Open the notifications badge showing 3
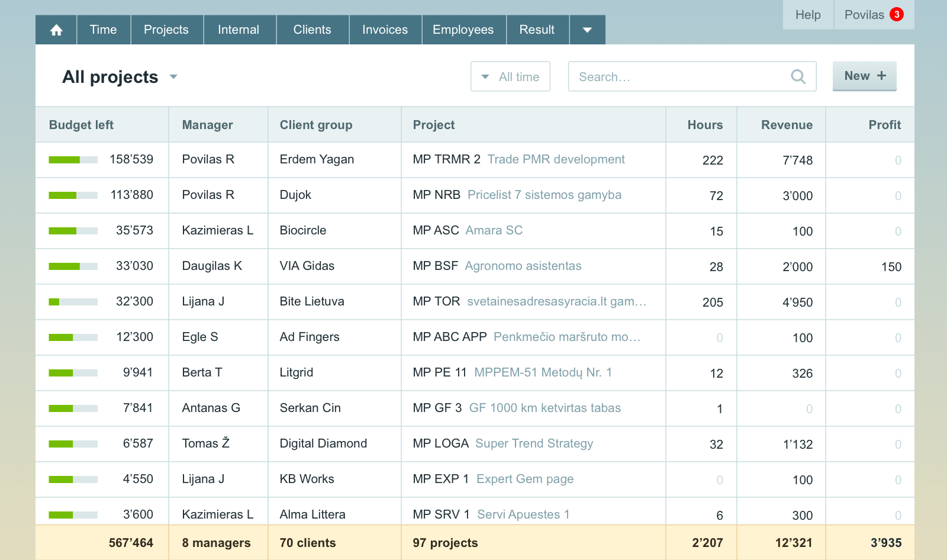This screenshot has width=947, height=560. point(897,15)
